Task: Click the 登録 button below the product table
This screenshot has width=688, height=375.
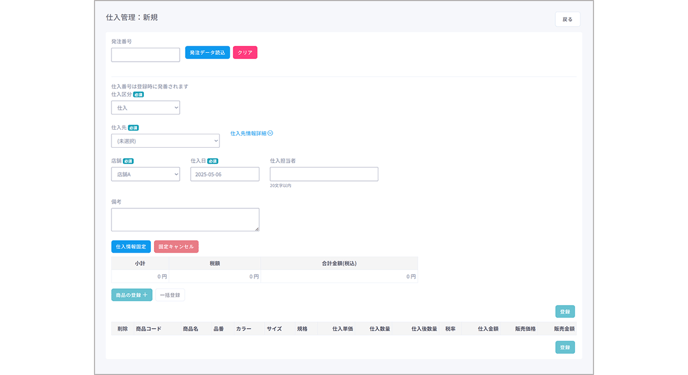Action: pos(565,347)
